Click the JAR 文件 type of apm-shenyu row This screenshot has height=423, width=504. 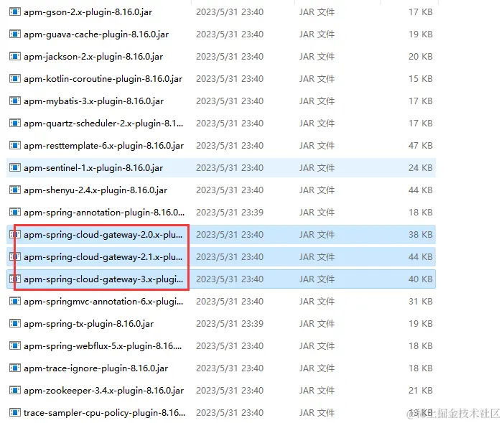tap(317, 190)
